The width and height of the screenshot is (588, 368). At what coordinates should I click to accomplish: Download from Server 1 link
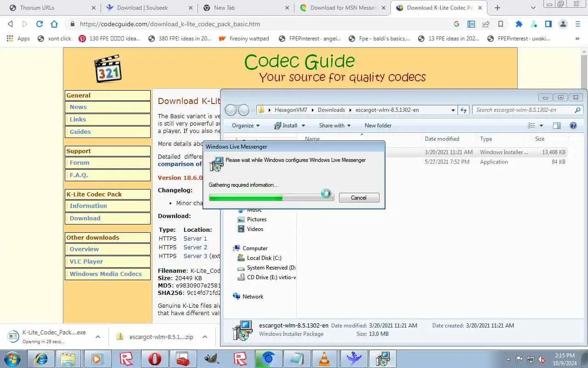195,239
